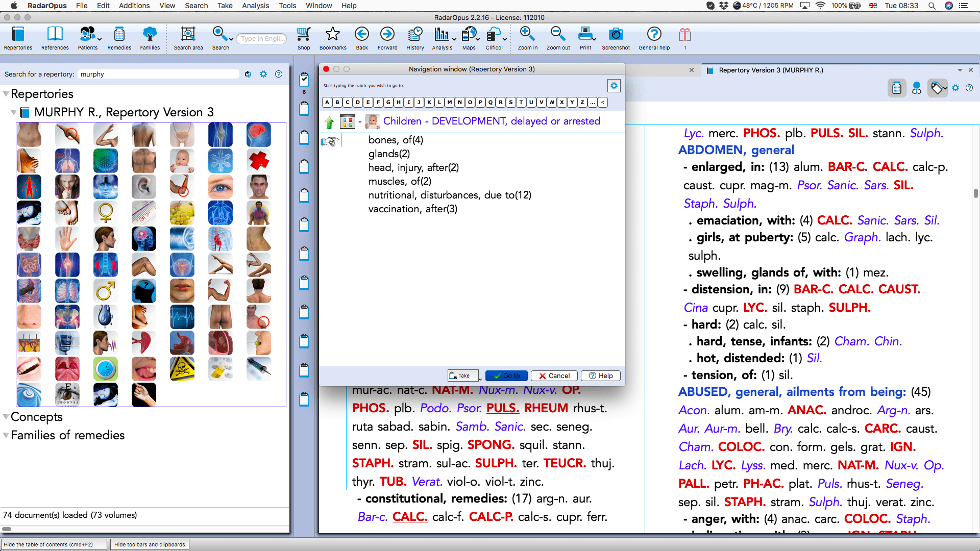Open the References book icon

(x=55, y=35)
